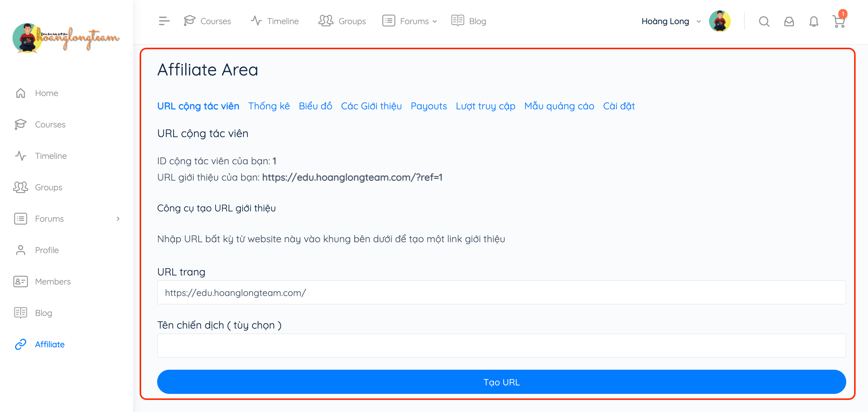
Task: Switch to Mẫu quảng cáo tab
Action: (559, 106)
